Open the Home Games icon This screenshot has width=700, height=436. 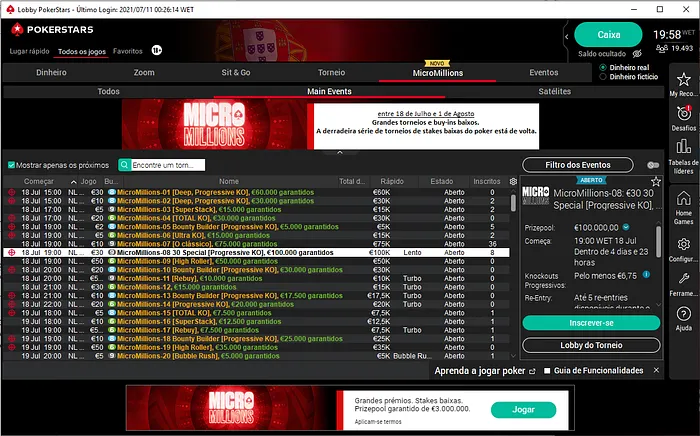click(683, 198)
